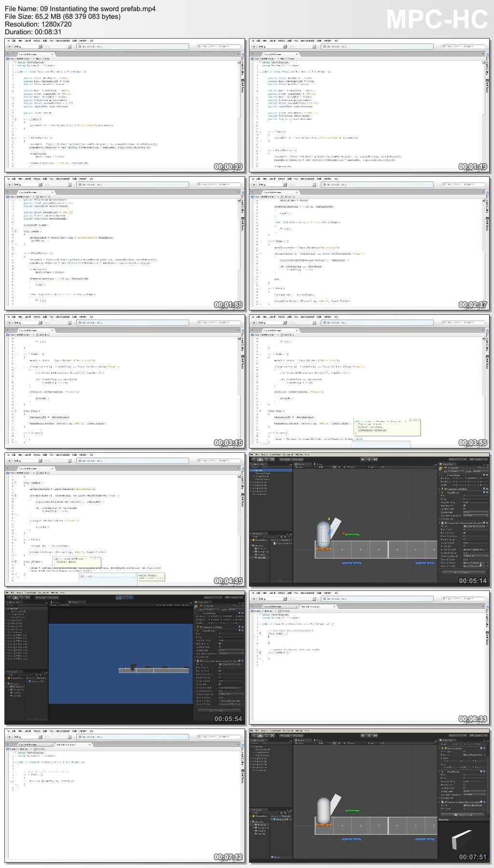Screen dimensions: 494x868
Task: Switch to Game tab in 00:05:14 frame
Action: (318, 464)
